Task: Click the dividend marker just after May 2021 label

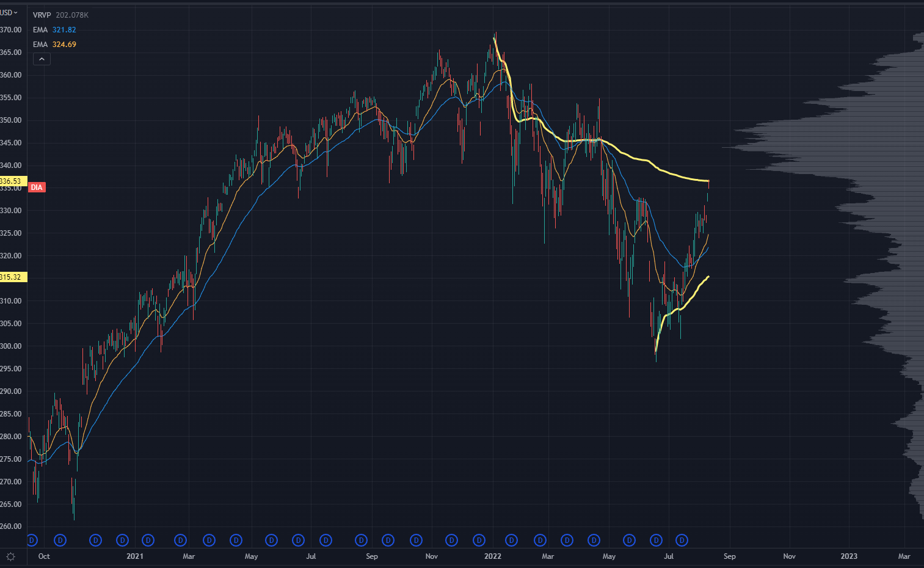Action: pyautogui.click(x=271, y=541)
